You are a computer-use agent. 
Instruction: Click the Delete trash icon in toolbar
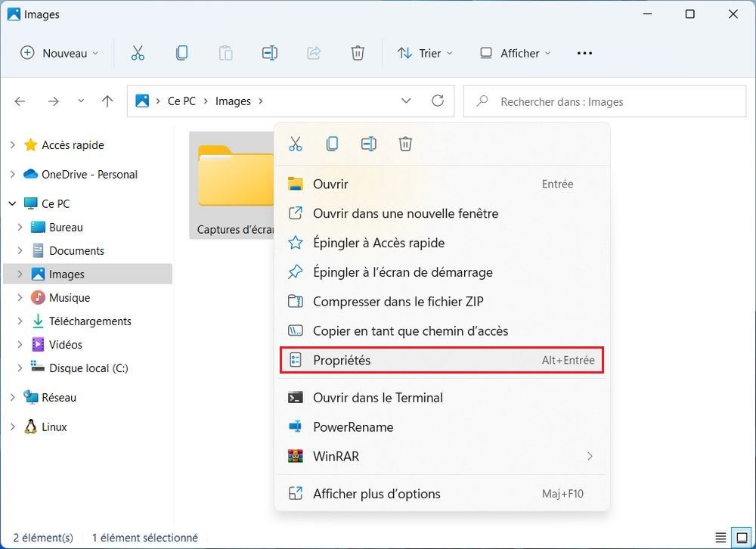click(x=358, y=53)
